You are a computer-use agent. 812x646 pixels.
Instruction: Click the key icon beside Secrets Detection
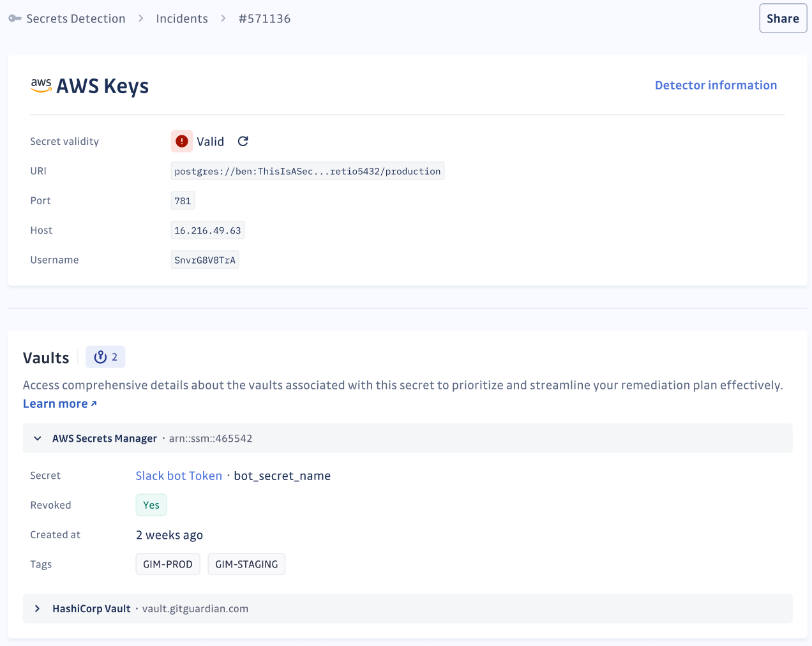[15, 19]
